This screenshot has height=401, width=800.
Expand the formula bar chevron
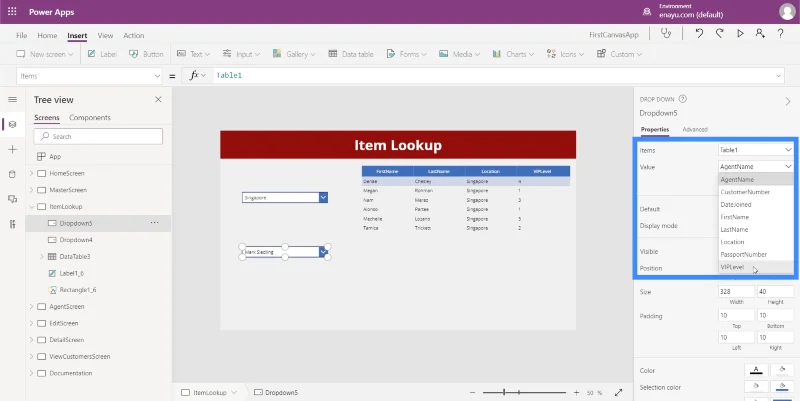pyautogui.click(x=779, y=76)
